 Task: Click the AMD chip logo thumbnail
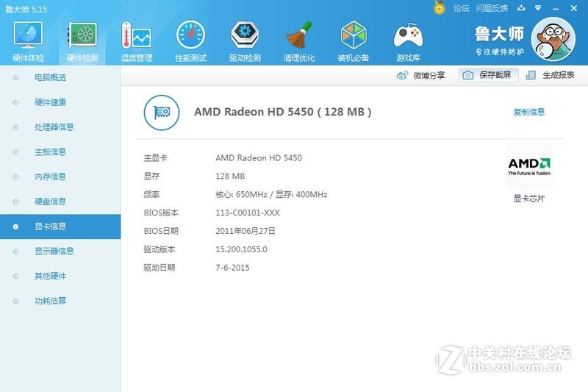click(x=529, y=166)
